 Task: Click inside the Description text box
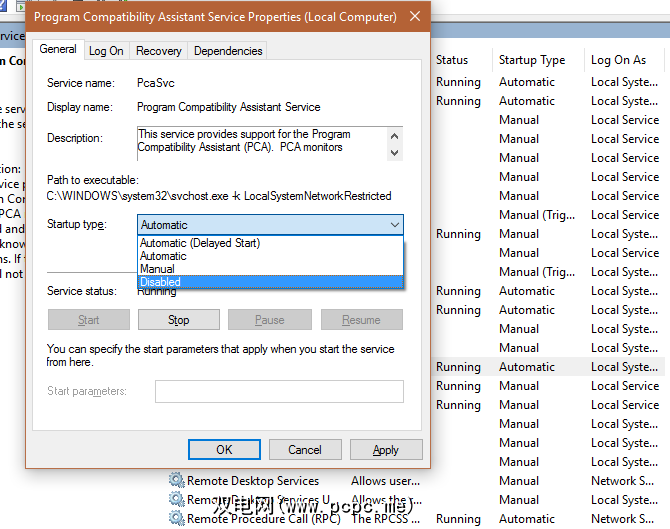point(262,144)
